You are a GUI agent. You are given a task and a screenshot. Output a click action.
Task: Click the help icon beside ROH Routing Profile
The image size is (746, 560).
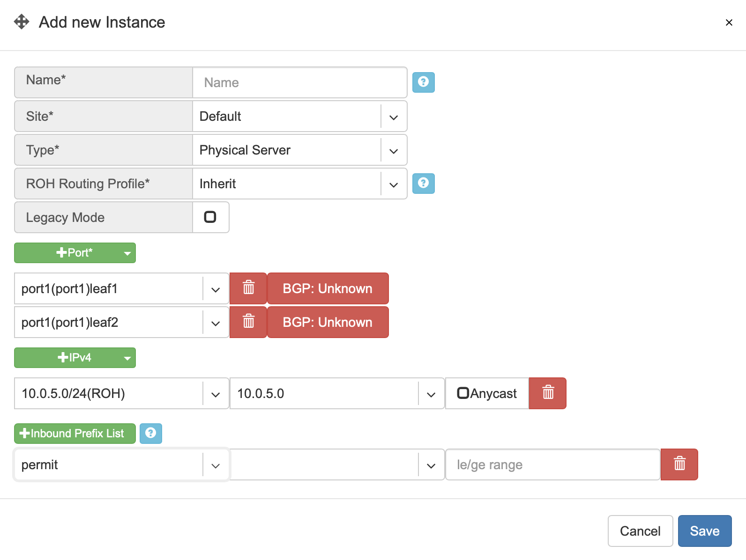(x=423, y=184)
